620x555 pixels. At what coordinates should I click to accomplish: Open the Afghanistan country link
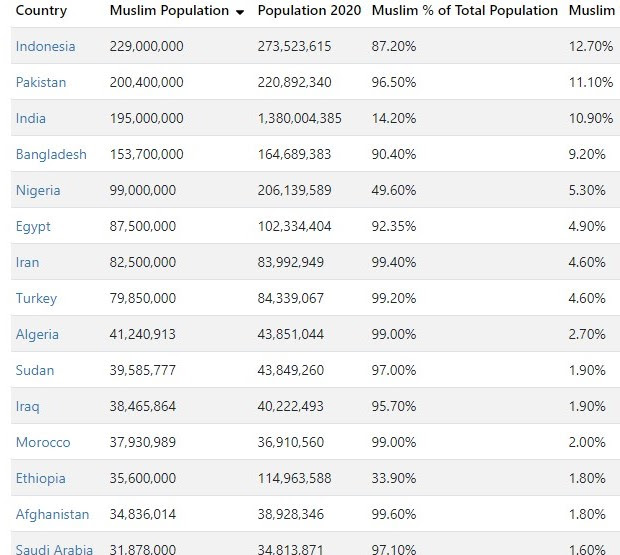(52, 515)
